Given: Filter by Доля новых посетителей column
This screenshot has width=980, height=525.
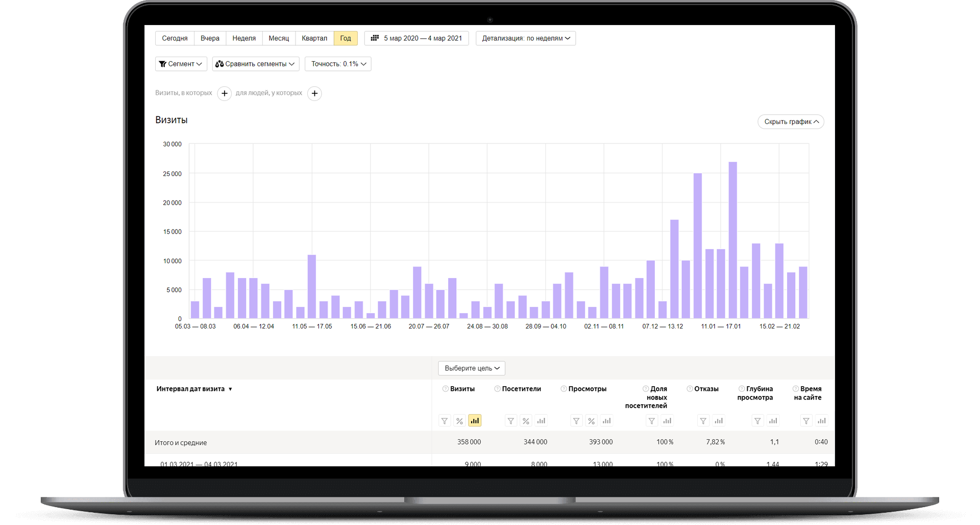Looking at the screenshot, I should [652, 421].
